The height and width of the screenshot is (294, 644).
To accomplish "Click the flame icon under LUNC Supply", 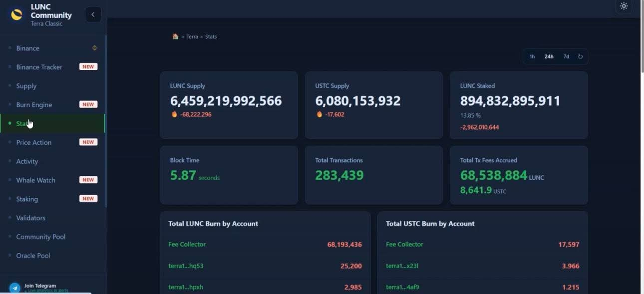I will point(174,114).
